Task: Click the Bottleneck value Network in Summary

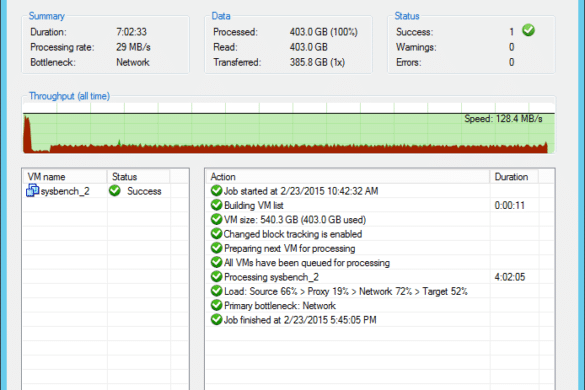Action: tap(133, 62)
